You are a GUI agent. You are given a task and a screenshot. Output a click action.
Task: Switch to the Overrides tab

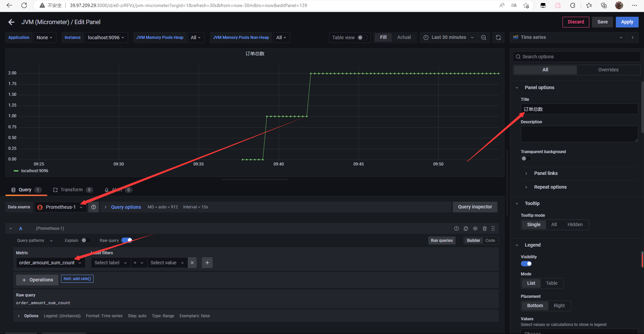(608, 70)
